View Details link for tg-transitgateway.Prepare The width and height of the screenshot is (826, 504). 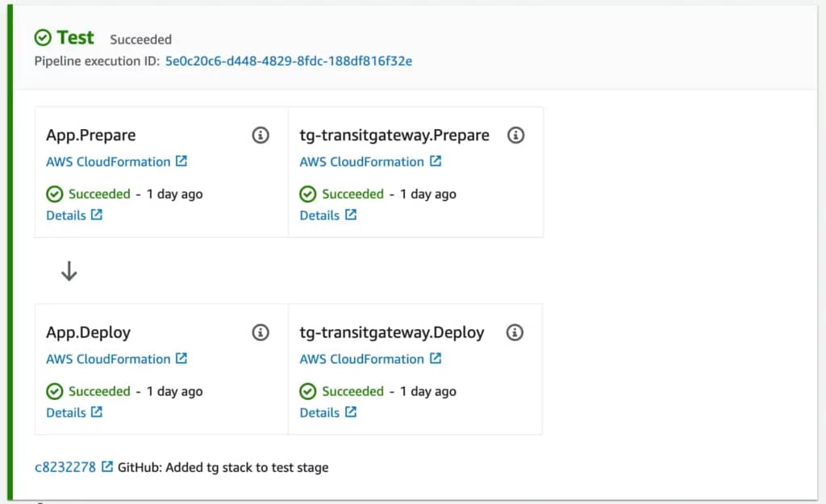point(319,215)
